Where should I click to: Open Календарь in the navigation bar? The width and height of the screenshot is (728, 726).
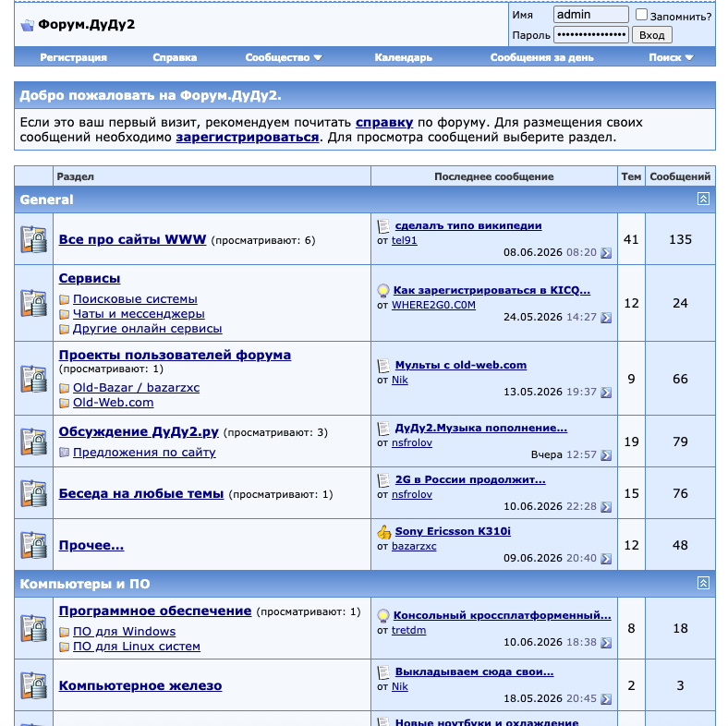click(403, 57)
